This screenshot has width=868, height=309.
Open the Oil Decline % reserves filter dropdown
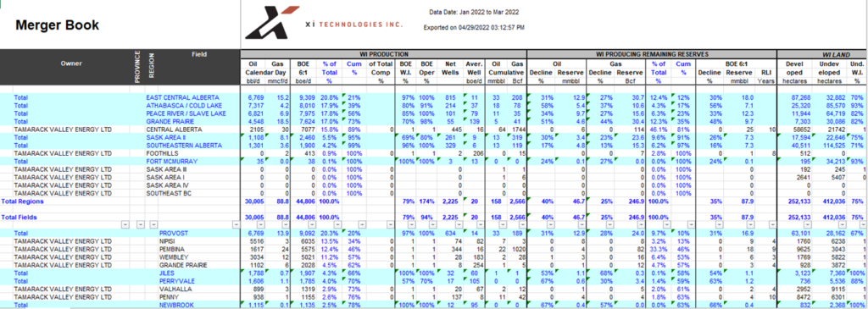click(551, 224)
